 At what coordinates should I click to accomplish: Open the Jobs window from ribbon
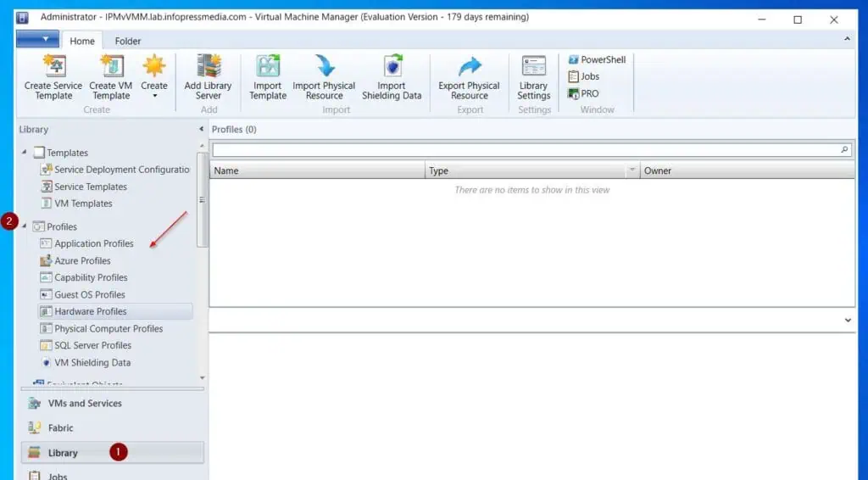click(x=584, y=76)
